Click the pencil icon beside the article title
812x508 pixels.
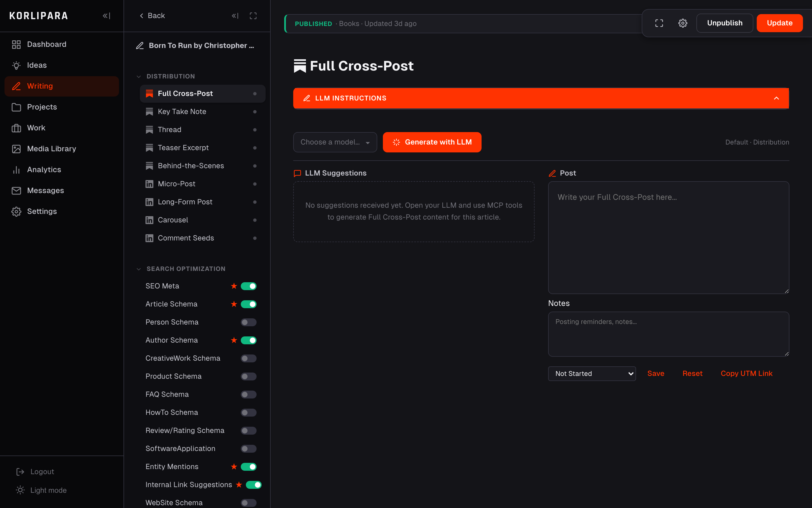point(140,45)
